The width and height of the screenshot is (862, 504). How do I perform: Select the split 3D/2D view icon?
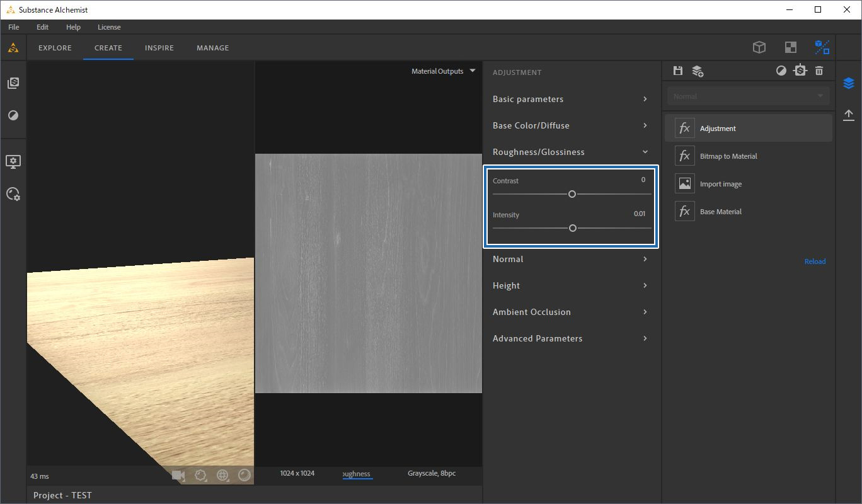(x=822, y=47)
